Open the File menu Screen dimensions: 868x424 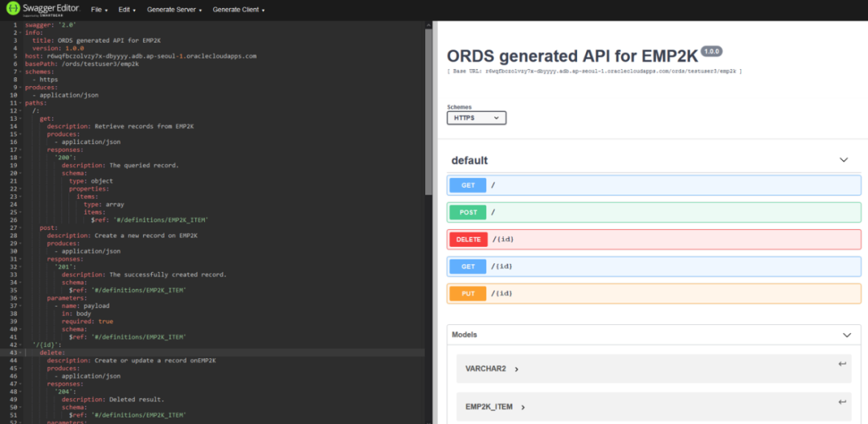pyautogui.click(x=99, y=10)
